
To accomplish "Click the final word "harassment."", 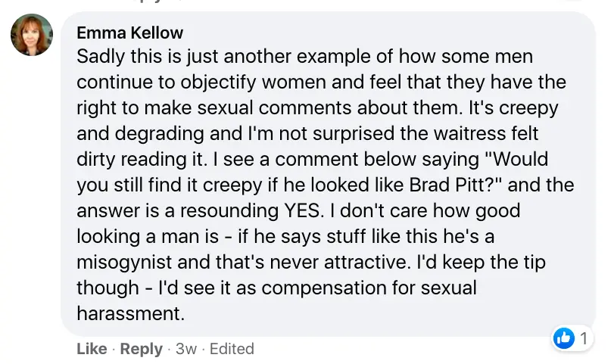I will (x=131, y=313).
